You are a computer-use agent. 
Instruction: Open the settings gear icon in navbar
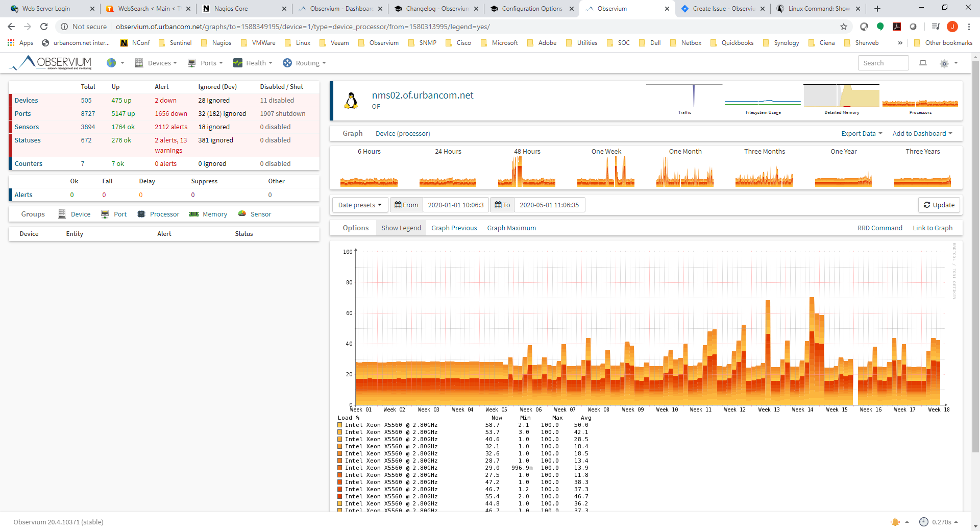click(944, 63)
